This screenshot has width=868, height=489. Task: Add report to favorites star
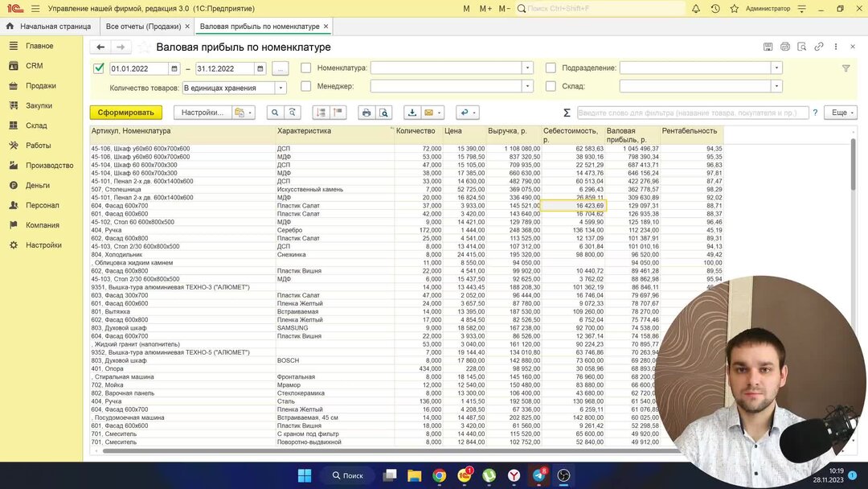(144, 47)
